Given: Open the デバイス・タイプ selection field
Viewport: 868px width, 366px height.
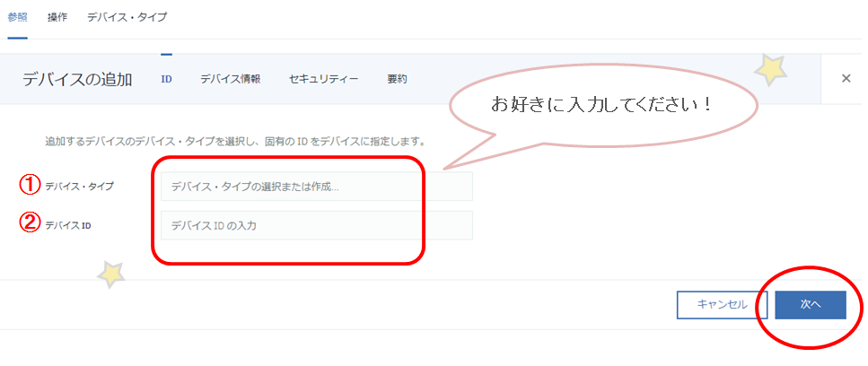Looking at the screenshot, I should click(x=317, y=187).
